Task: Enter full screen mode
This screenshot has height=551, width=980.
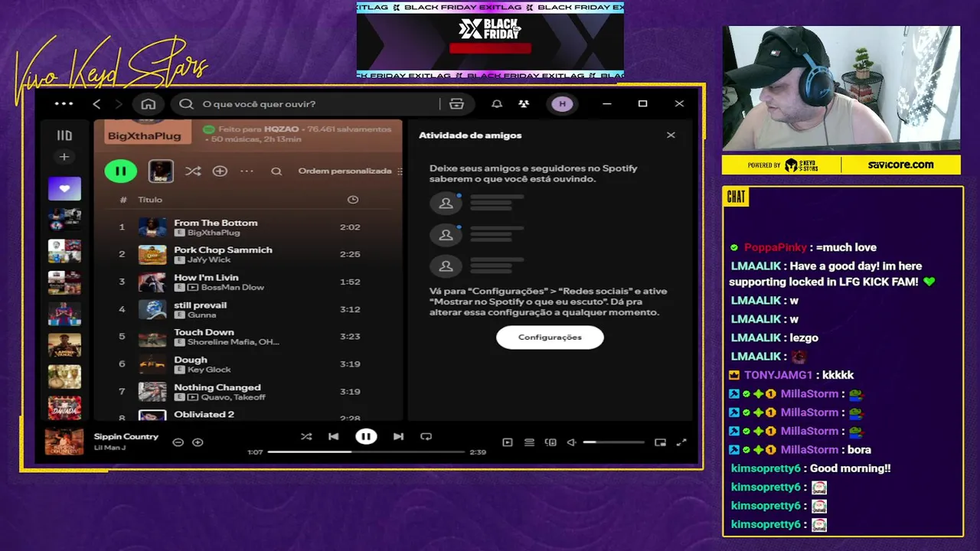Action: [x=681, y=442]
